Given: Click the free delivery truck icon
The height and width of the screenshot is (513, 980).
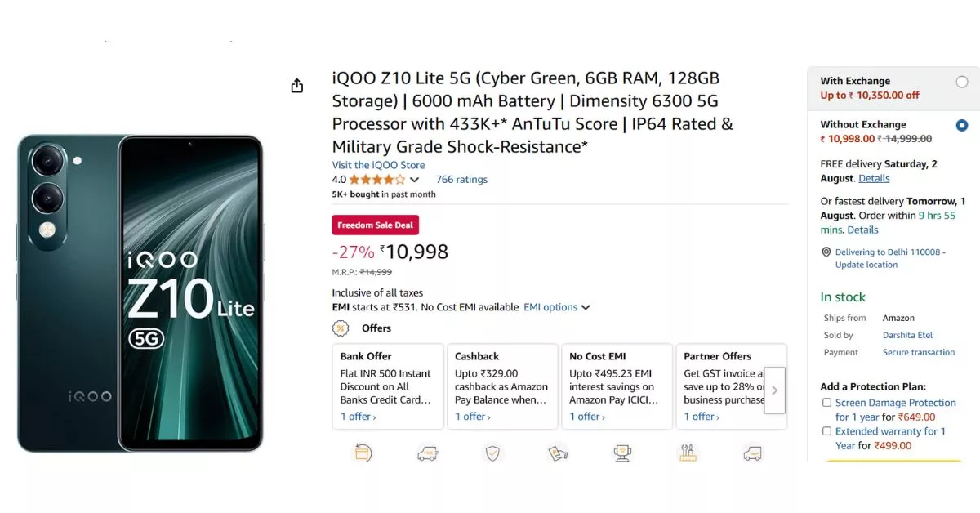Looking at the screenshot, I should [428, 452].
